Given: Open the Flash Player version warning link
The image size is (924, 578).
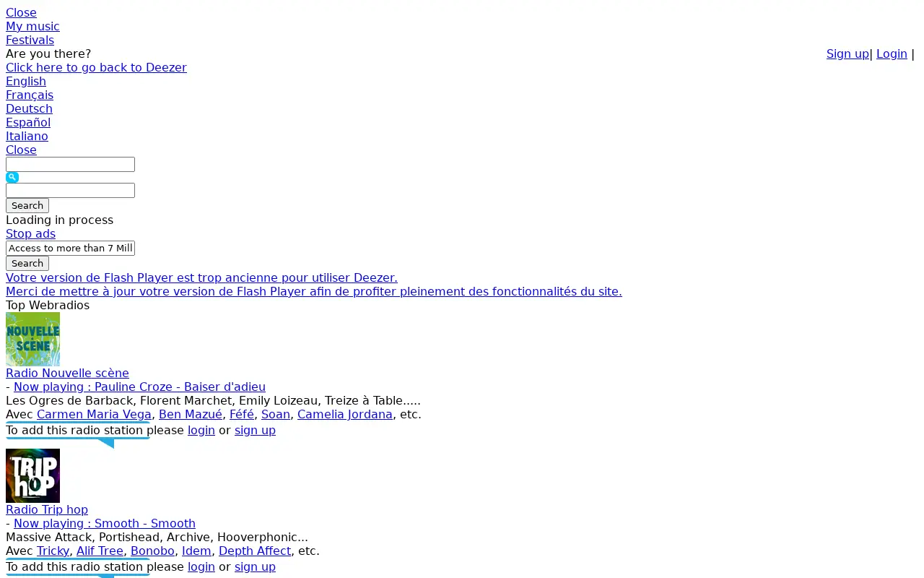Looking at the screenshot, I should coord(201,277).
